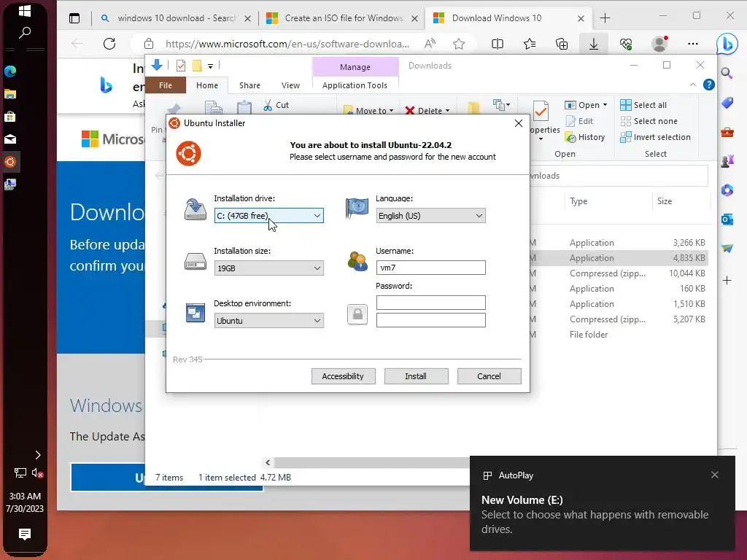The height and width of the screenshot is (560, 747).
Task: Open the Language dropdown
Action: [x=430, y=216]
